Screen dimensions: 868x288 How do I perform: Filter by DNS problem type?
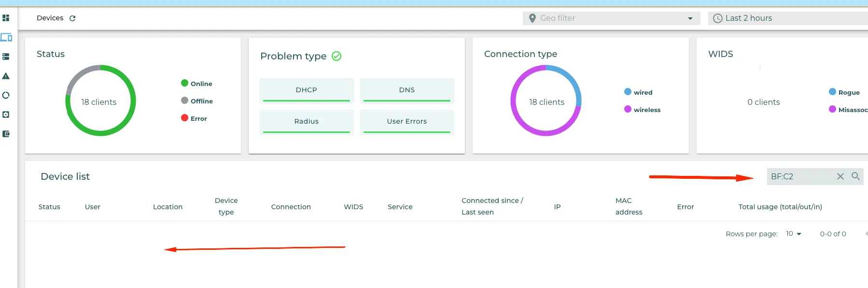pyautogui.click(x=407, y=90)
